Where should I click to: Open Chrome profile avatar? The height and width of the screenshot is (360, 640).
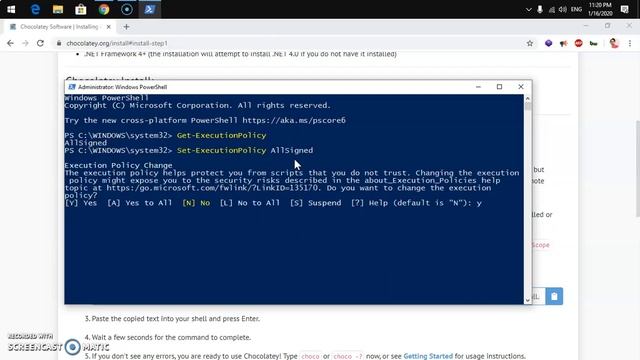coord(614,43)
